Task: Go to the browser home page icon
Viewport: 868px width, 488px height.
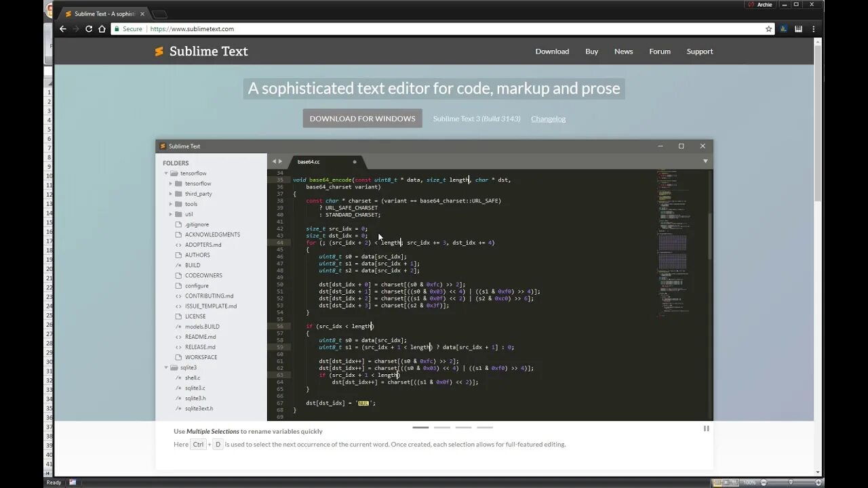Action: [102, 29]
